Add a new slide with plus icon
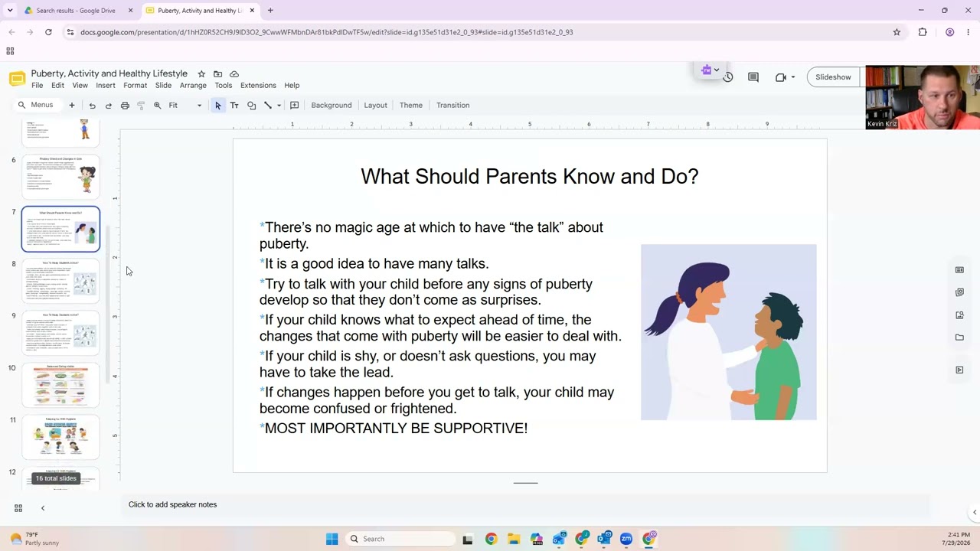The image size is (980, 551). [72, 106]
